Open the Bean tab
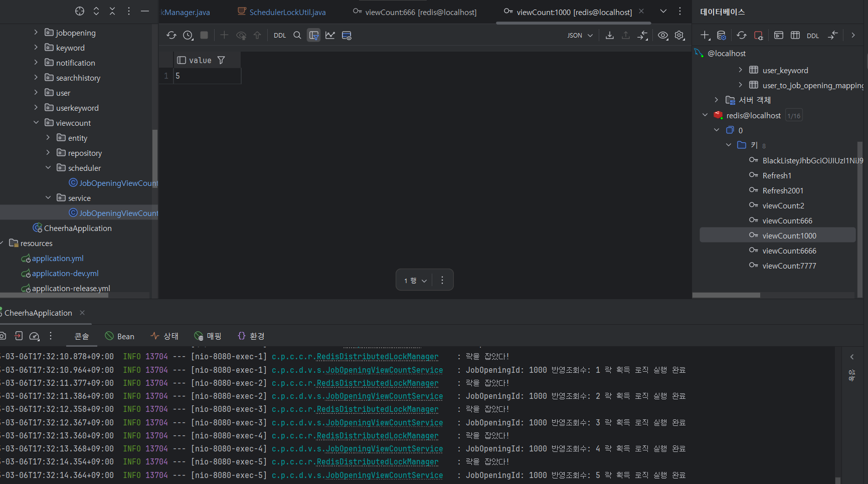 (119, 336)
